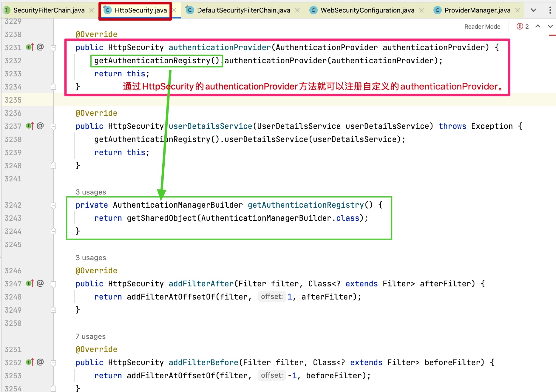The image size is (556, 392).
Task: Open DefaultSecurityFilterChain.java tab
Action: [x=243, y=10]
